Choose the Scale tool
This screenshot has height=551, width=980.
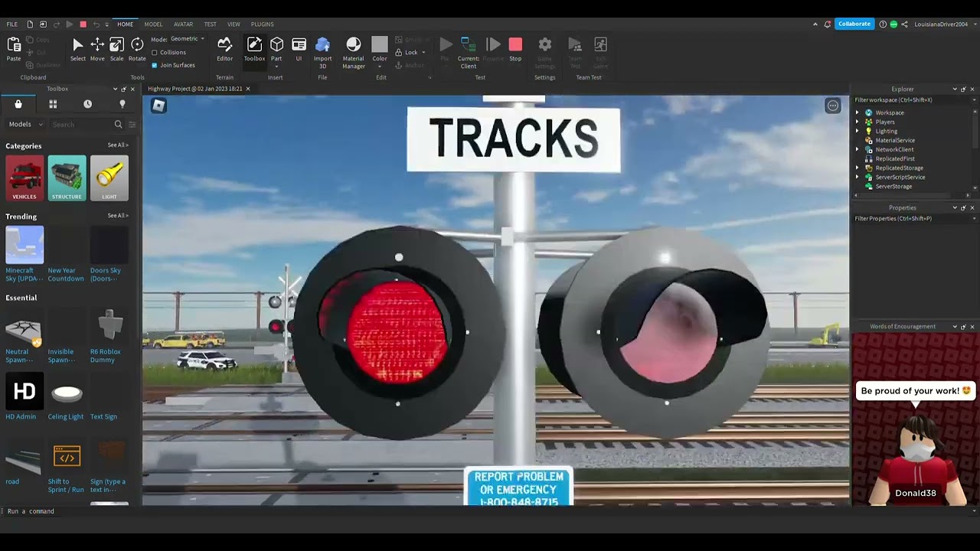pyautogui.click(x=116, y=50)
